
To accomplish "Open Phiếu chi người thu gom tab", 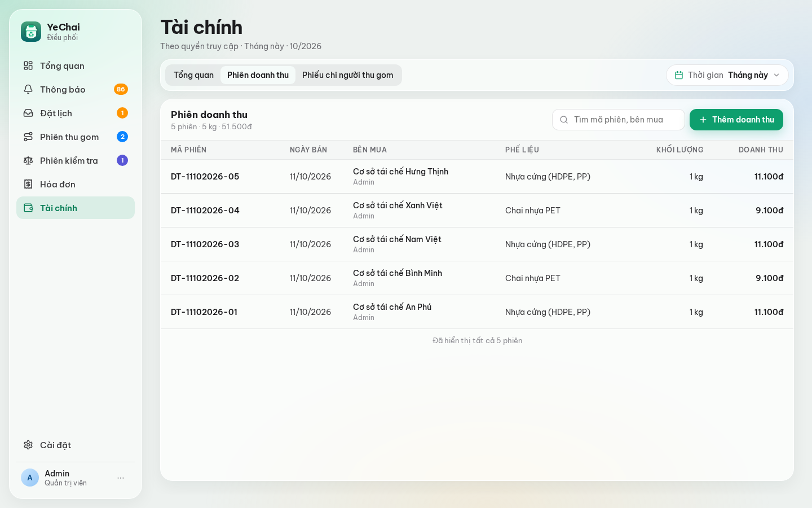I will [x=347, y=75].
